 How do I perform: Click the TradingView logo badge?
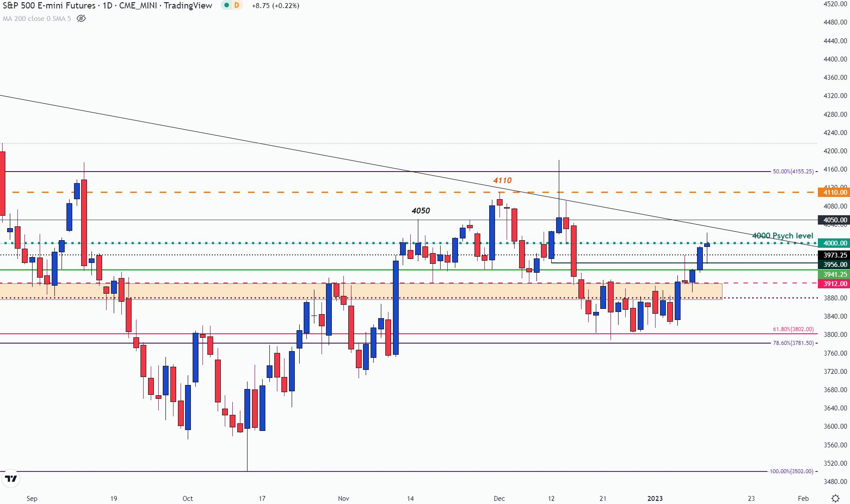click(11, 479)
